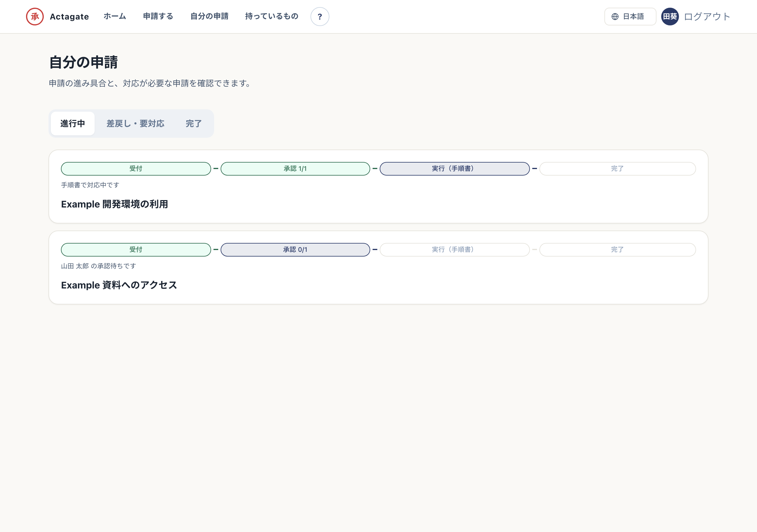Go to ホーム in the navigation
Image resolution: width=757 pixels, height=532 pixels.
pos(115,16)
